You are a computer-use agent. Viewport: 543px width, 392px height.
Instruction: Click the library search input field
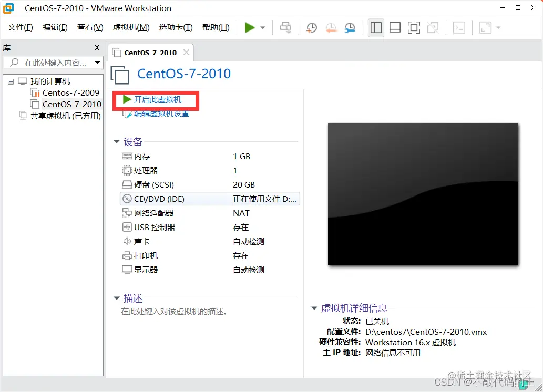pos(52,63)
